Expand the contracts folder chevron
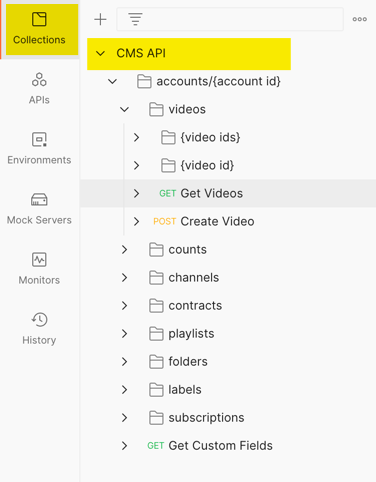376x482 pixels. point(124,305)
